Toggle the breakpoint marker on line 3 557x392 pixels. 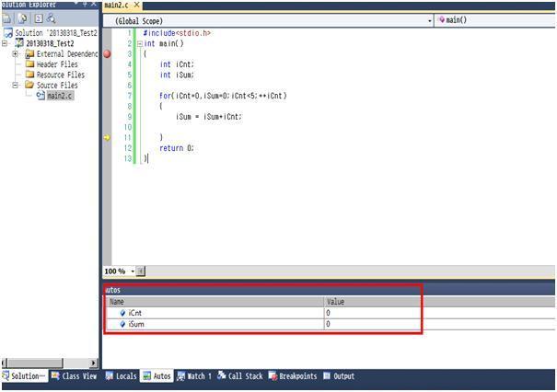pyautogui.click(x=107, y=54)
